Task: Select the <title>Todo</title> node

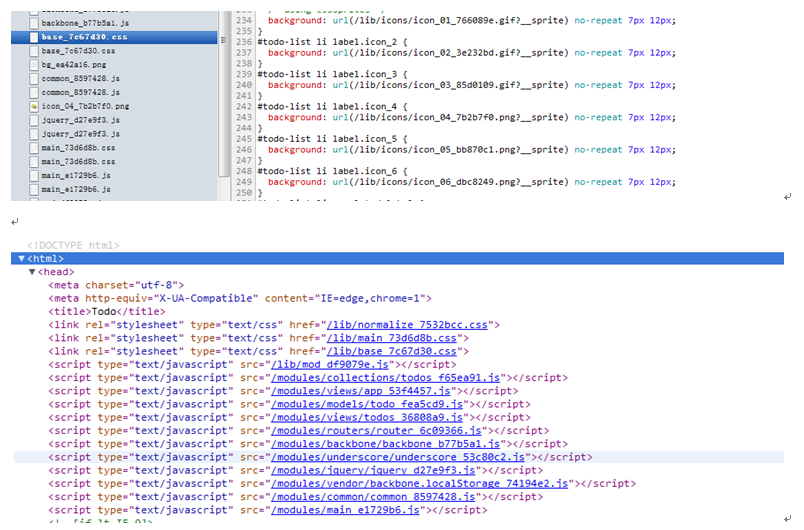Action: (107, 312)
